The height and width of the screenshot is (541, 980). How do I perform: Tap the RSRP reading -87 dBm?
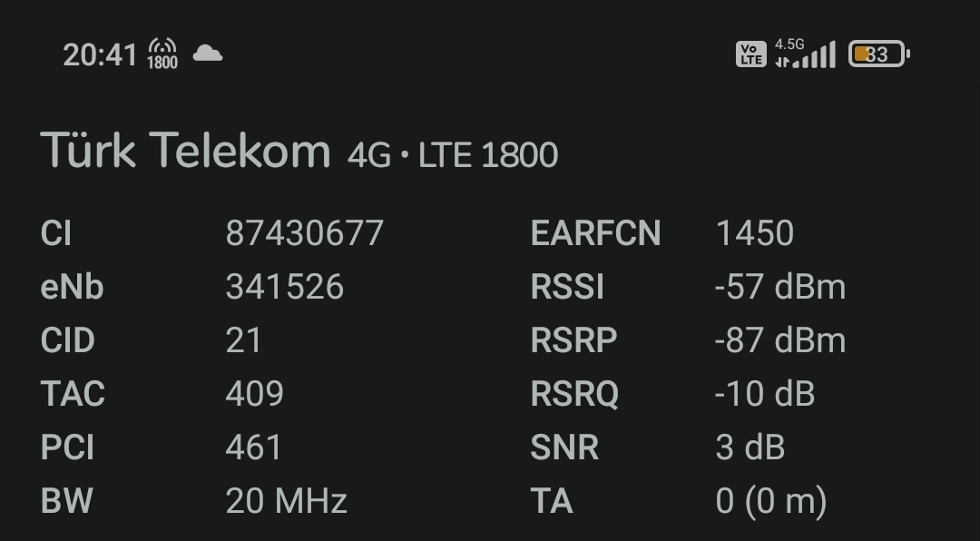point(780,340)
